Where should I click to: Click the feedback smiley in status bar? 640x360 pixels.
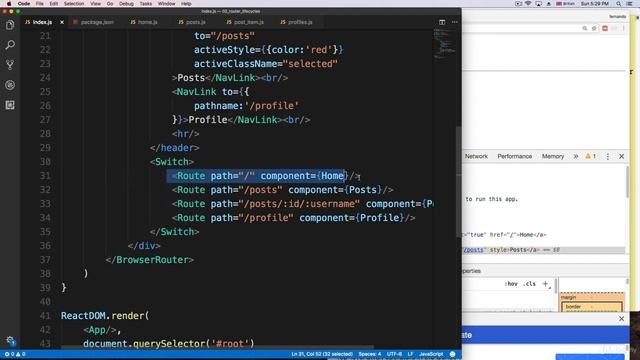tap(452, 354)
